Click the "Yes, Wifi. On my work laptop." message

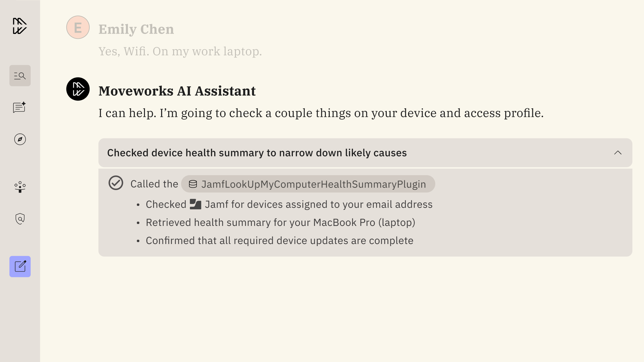pyautogui.click(x=180, y=51)
